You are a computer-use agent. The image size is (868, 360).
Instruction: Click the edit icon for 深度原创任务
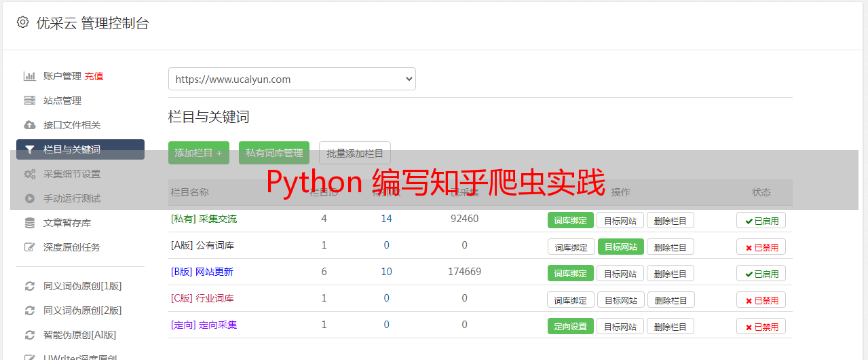pos(30,247)
